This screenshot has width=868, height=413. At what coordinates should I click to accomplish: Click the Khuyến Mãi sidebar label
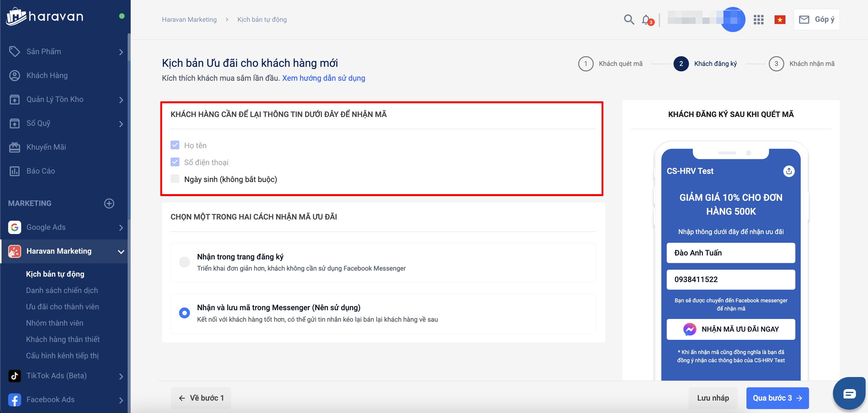[46, 147]
